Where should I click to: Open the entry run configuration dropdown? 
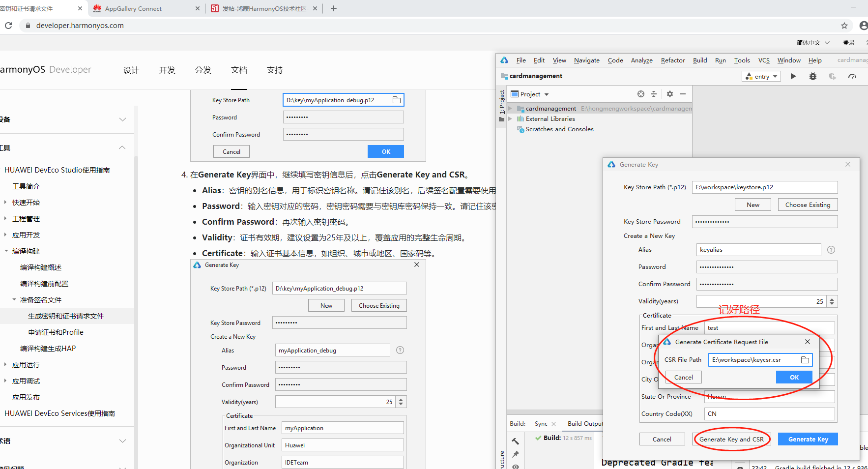click(761, 76)
